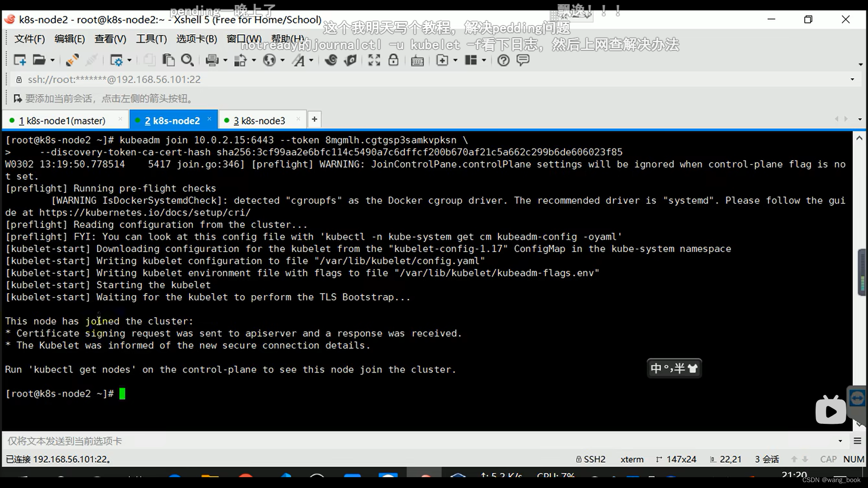Click the tab scroll right arrow
This screenshot has width=868, height=488.
846,119
